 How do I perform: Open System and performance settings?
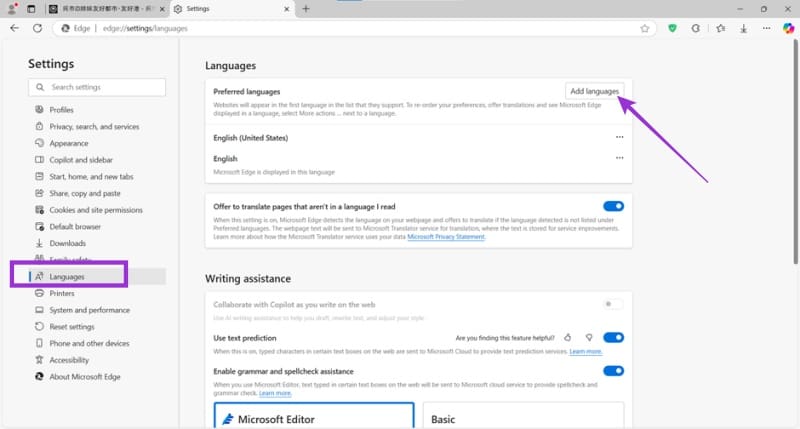pos(89,310)
